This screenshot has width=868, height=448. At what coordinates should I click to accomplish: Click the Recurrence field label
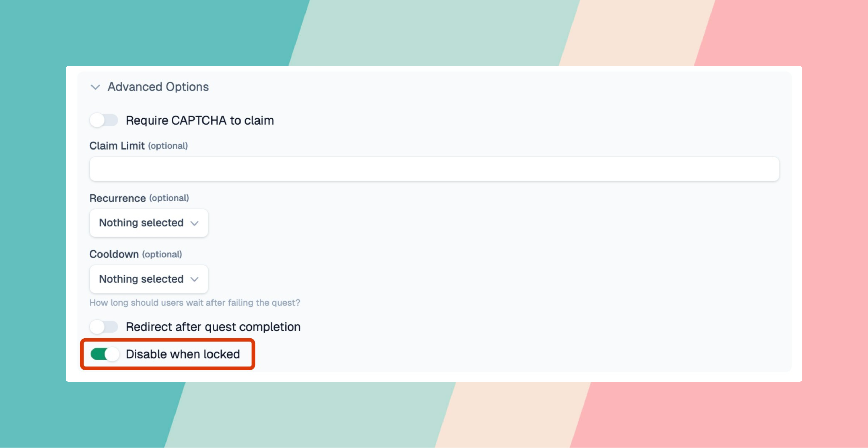117,198
